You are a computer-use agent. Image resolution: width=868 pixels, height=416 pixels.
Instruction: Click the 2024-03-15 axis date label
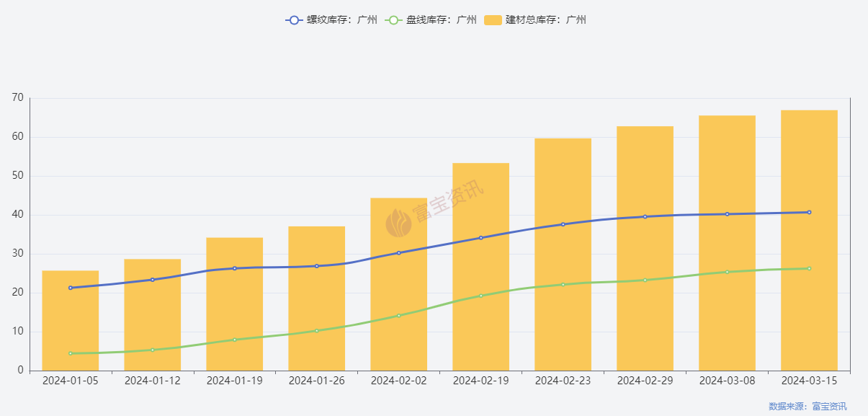[x=810, y=381]
